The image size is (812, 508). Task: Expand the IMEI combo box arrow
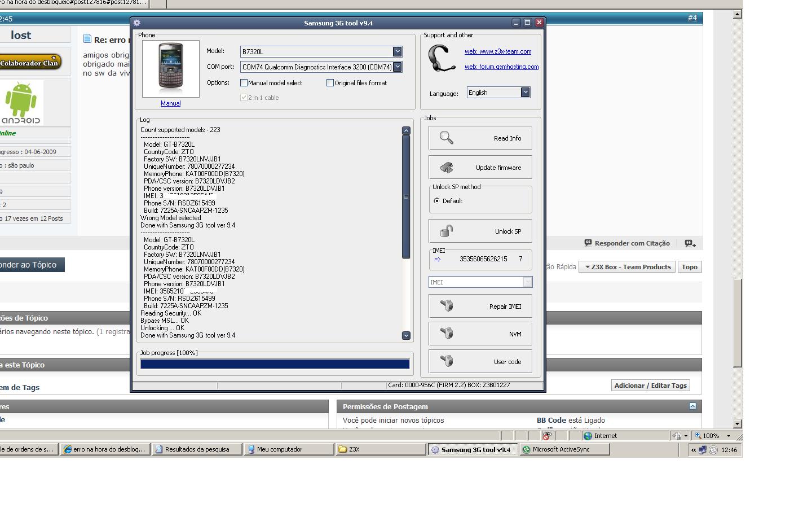(527, 282)
